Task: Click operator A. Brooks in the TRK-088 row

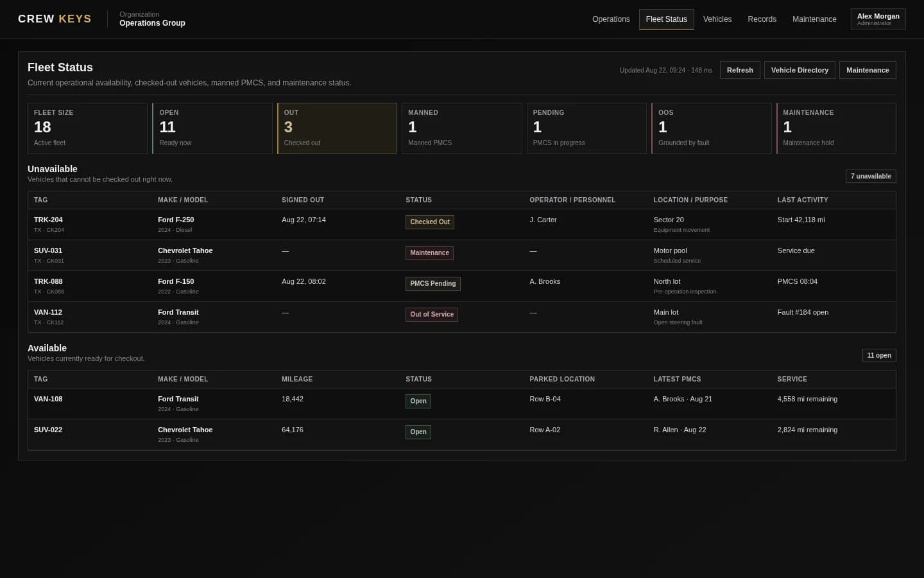Action: click(545, 281)
